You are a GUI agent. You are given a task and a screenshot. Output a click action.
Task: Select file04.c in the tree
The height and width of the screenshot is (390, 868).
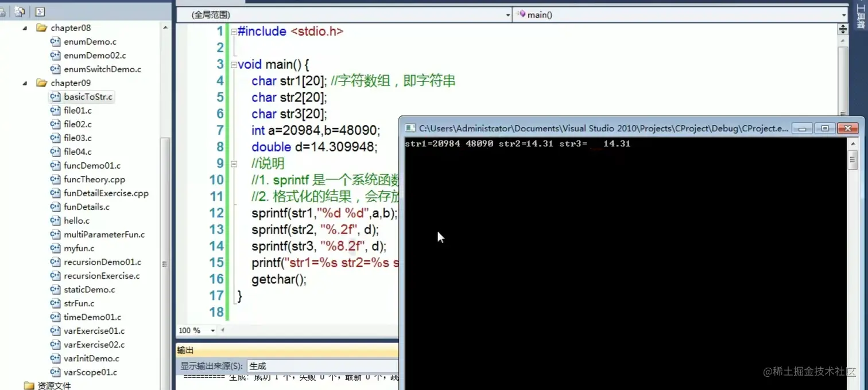tap(77, 151)
